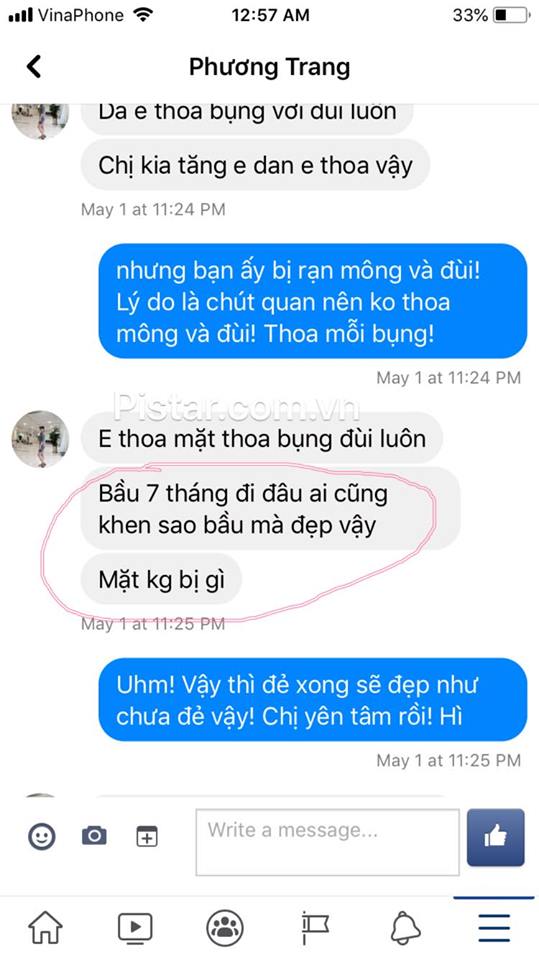This screenshot has width=539, height=960.
Task: Open the Watch video tab
Action: 135,928
